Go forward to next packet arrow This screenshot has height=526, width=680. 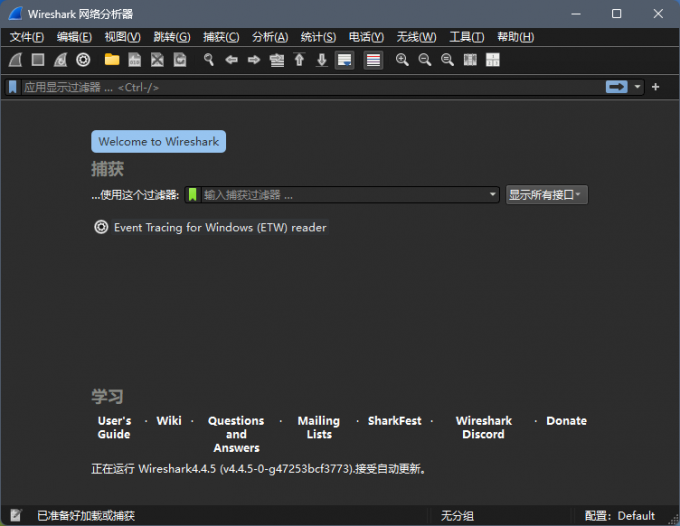pos(254,60)
